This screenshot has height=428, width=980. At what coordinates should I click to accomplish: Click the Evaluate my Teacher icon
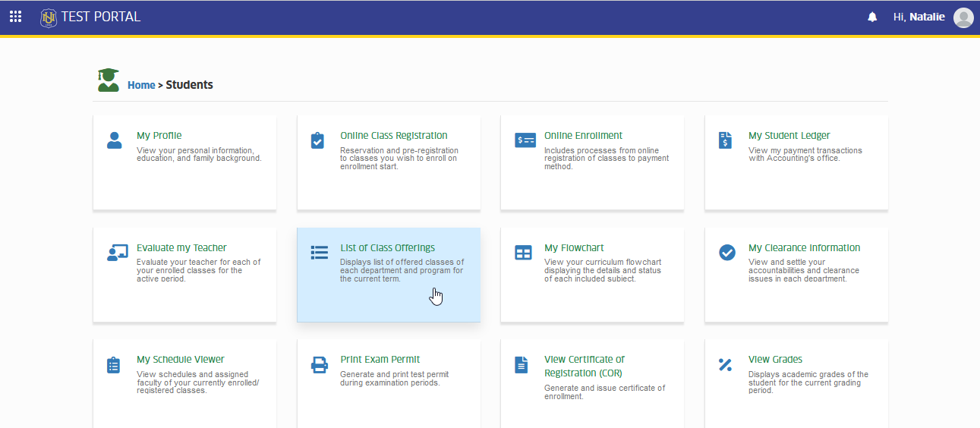coord(117,253)
